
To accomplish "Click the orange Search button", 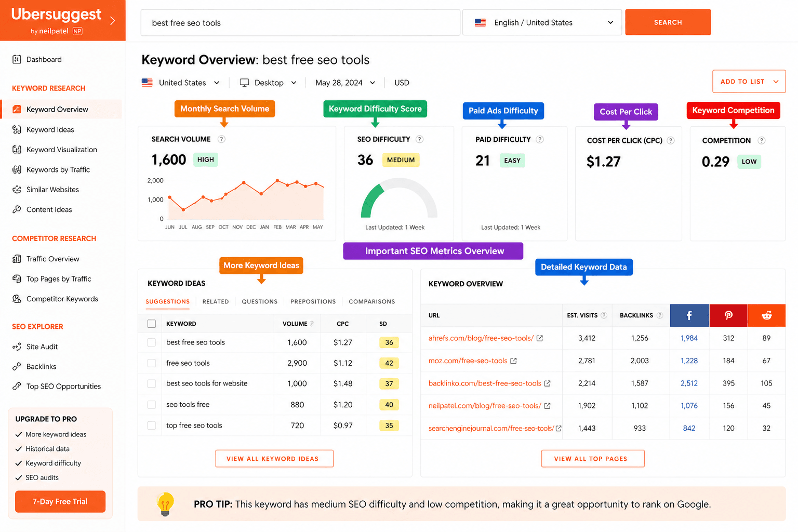I will pyautogui.click(x=668, y=22).
